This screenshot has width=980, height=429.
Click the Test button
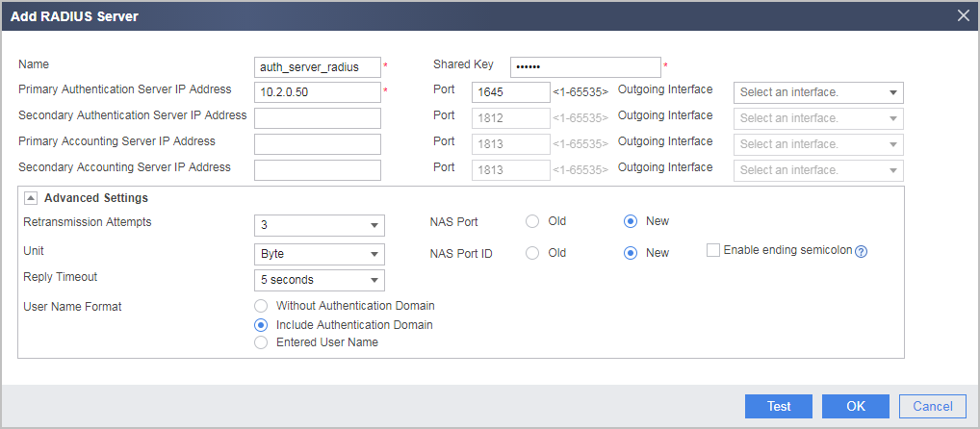pyautogui.click(x=779, y=407)
